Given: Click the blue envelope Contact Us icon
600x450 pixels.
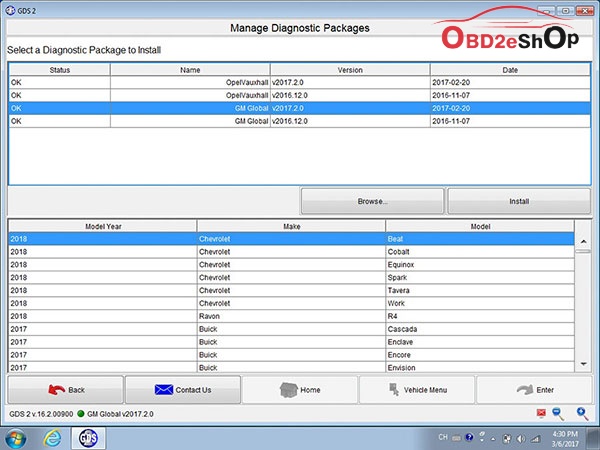Looking at the screenshot, I should pyautogui.click(x=164, y=390).
